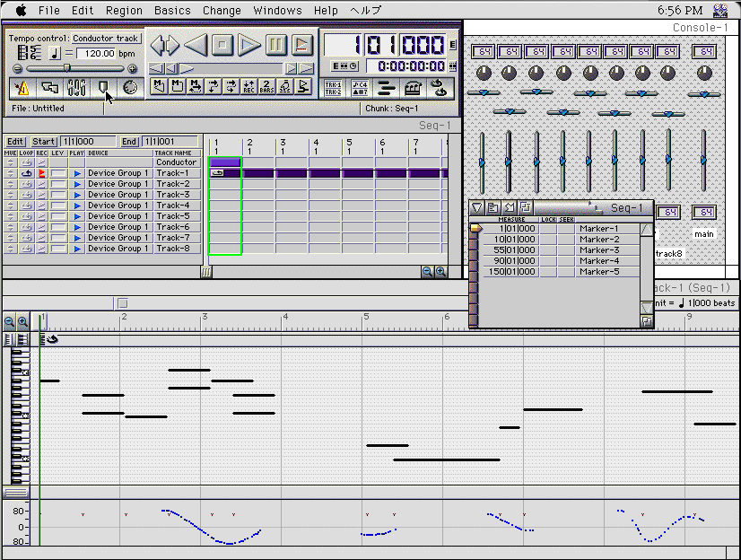Viewport: 741px width, 560px height.
Task: Select Marker-3 in the markers list
Action: [599, 250]
